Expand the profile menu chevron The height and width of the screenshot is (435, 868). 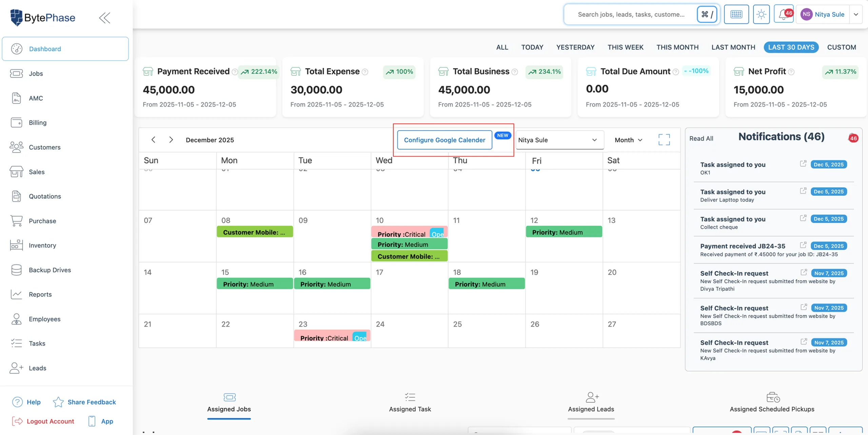click(x=856, y=14)
